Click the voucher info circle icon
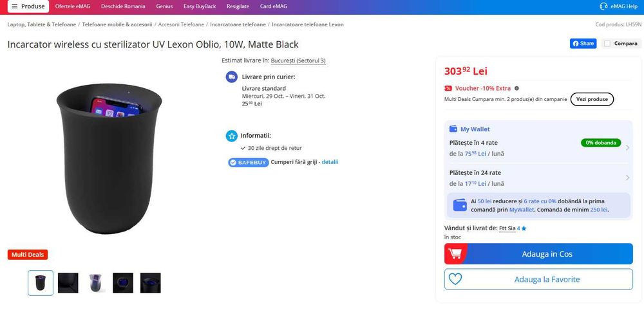Viewport: 644px width, 310px height. (516, 88)
